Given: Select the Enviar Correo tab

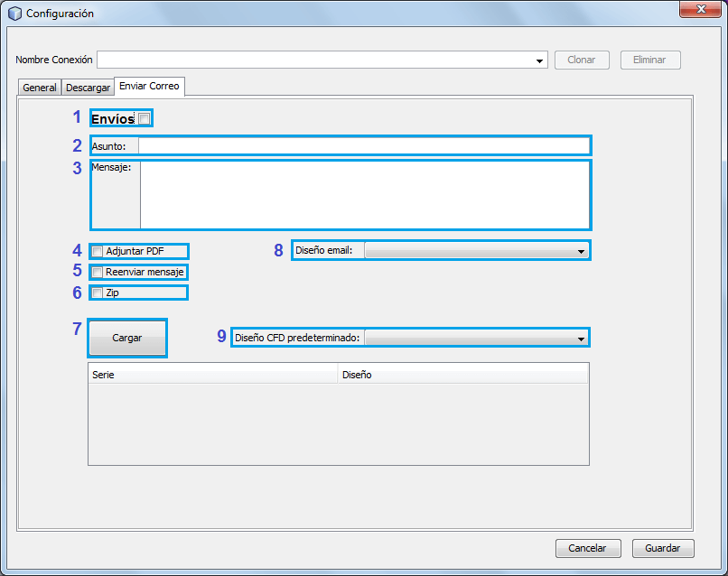Looking at the screenshot, I should pyautogui.click(x=149, y=87).
